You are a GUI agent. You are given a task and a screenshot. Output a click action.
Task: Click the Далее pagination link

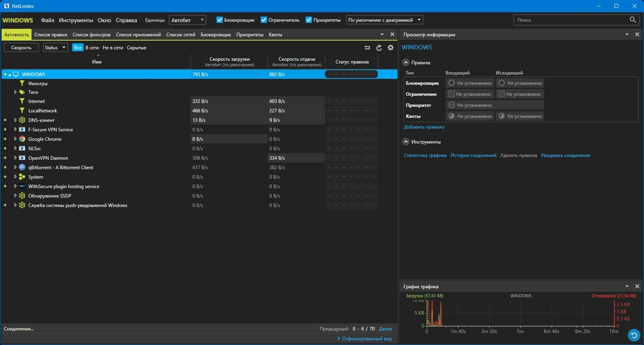tap(385, 328)
